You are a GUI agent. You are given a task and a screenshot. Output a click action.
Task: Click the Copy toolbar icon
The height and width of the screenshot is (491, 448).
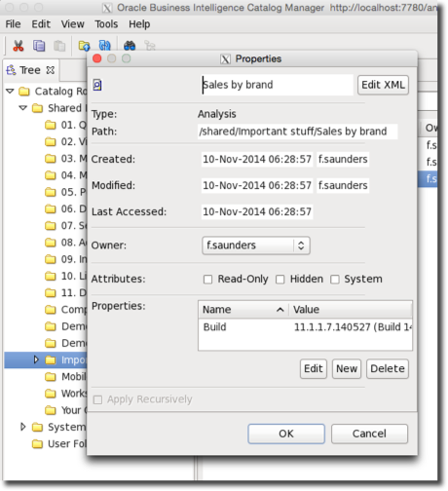click(39, 46)
